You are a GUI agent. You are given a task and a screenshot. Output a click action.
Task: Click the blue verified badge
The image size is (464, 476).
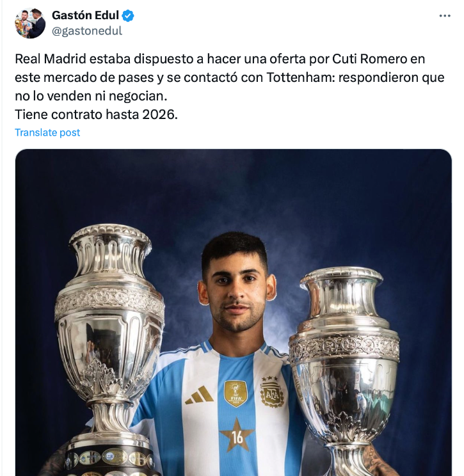coord(128,15)
